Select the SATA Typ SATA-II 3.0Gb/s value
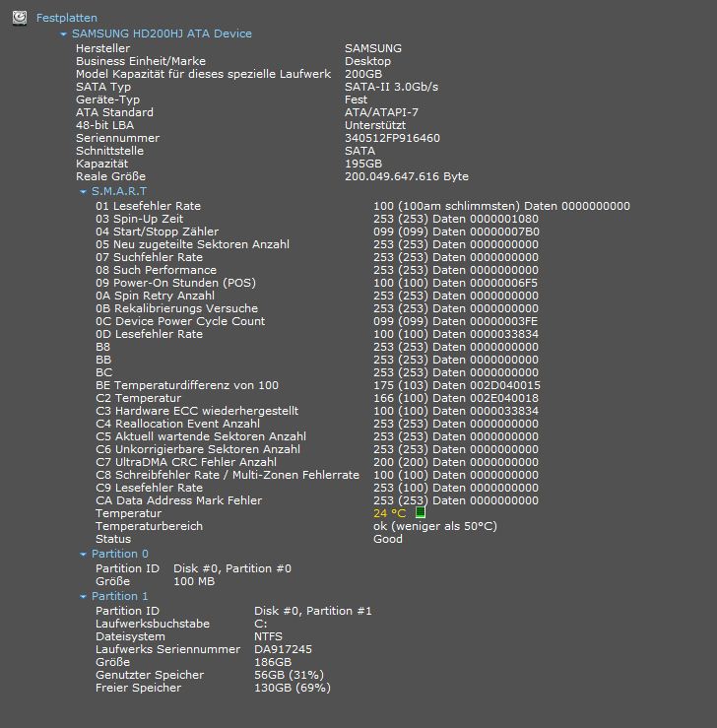 (x=391, y=87)
